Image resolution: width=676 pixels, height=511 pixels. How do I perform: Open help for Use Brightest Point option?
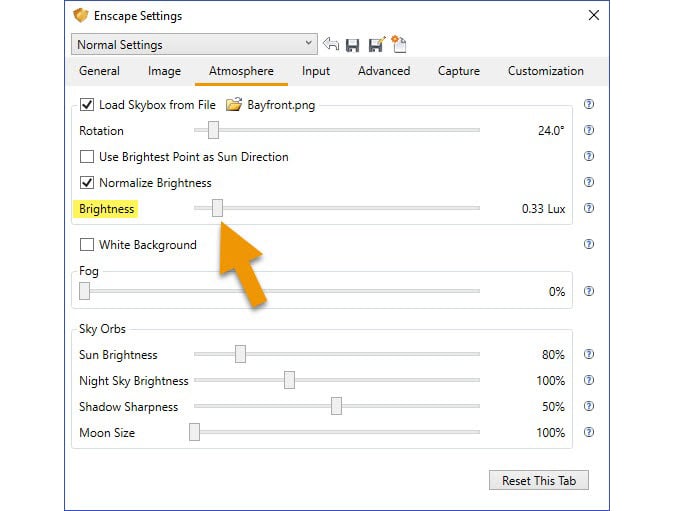[x=588, y=156]
